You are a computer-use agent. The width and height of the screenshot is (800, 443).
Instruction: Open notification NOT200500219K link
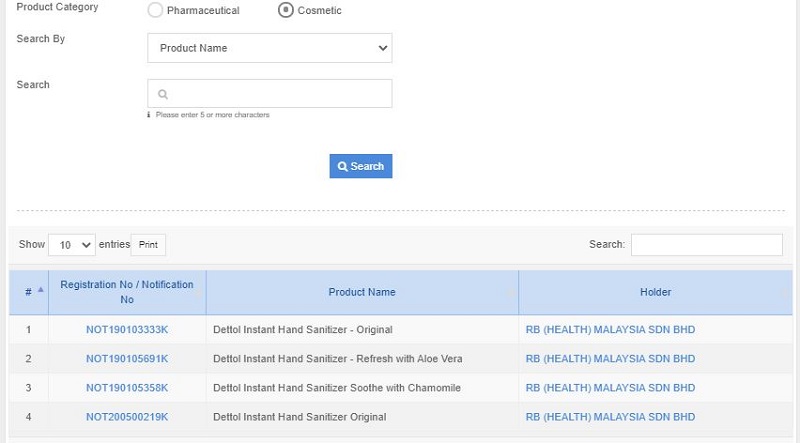127,417
